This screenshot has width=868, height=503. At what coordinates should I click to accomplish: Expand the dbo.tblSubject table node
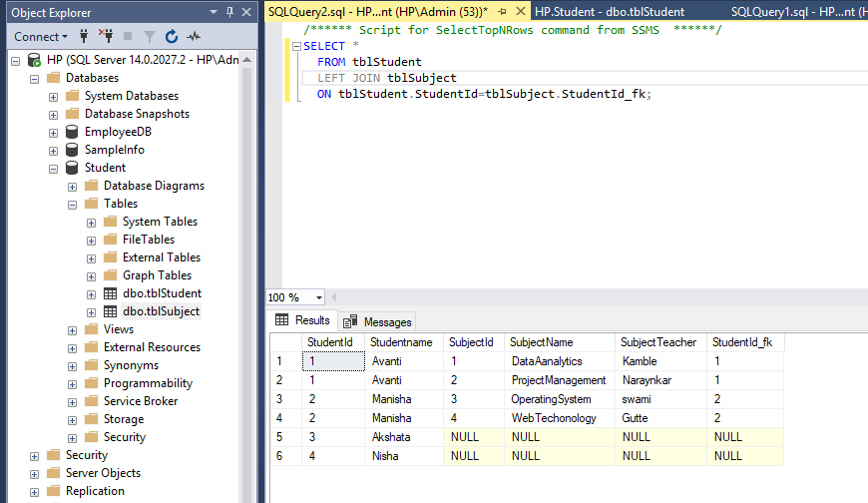pos(92,312)
